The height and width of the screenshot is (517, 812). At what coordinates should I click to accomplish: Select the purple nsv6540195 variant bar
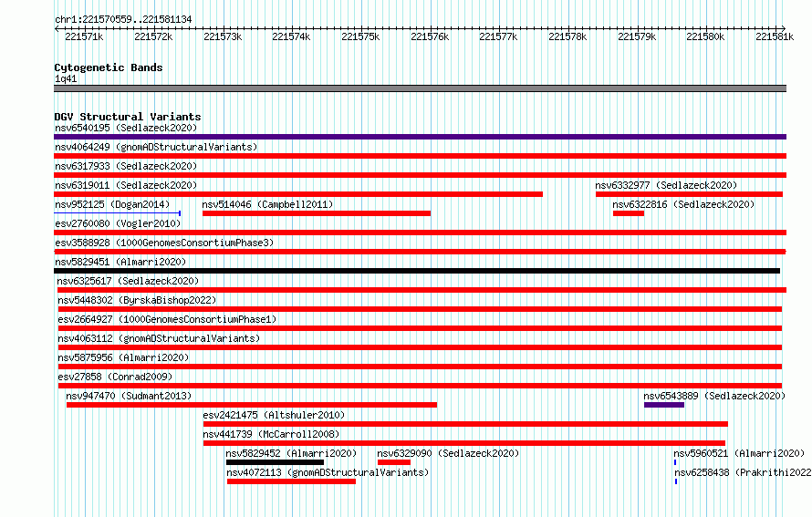pos(420,137)
